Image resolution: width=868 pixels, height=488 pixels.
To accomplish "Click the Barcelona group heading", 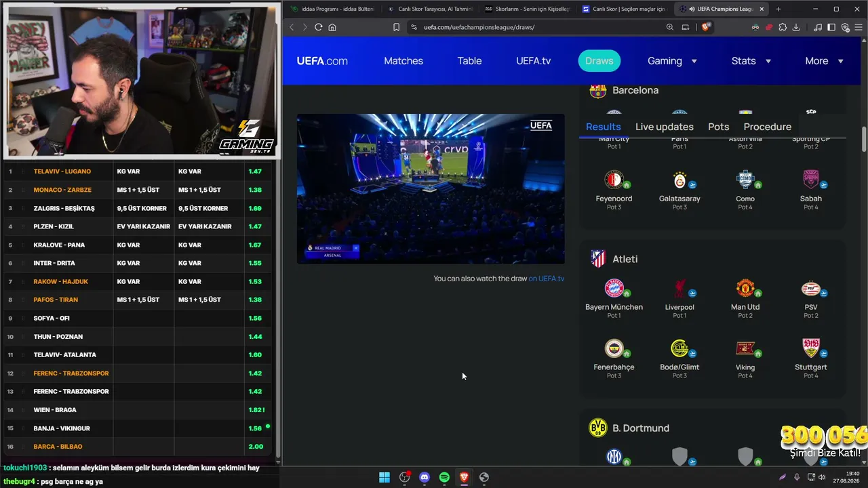I will 635,90.
